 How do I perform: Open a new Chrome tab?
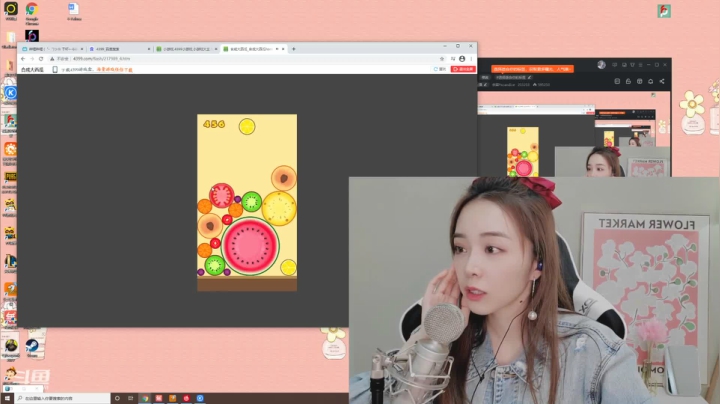tap(294, 49)
